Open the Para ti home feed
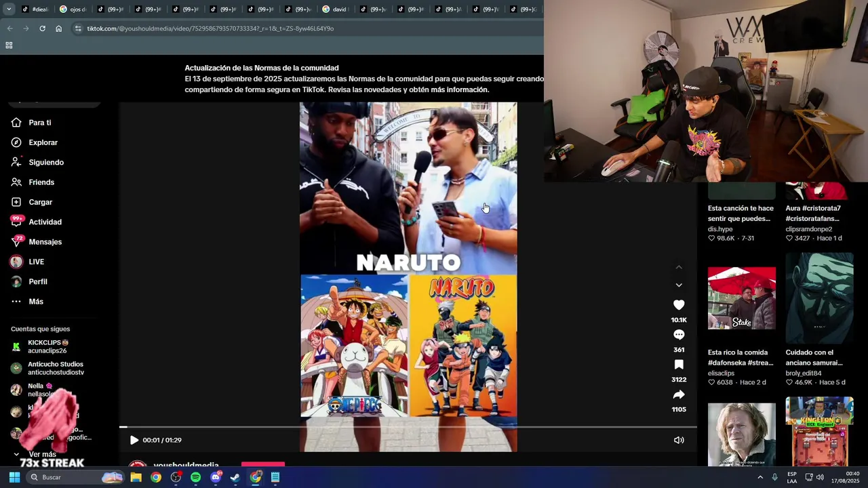The width and height of the screenshot is (868, 488). pyautogui.click(x=31, y=123)
